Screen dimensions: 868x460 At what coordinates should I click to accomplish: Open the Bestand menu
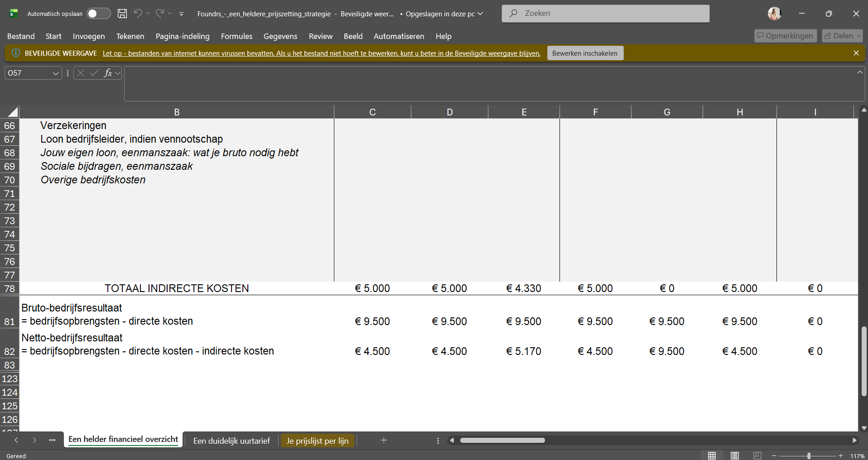[x=21, y=36]
